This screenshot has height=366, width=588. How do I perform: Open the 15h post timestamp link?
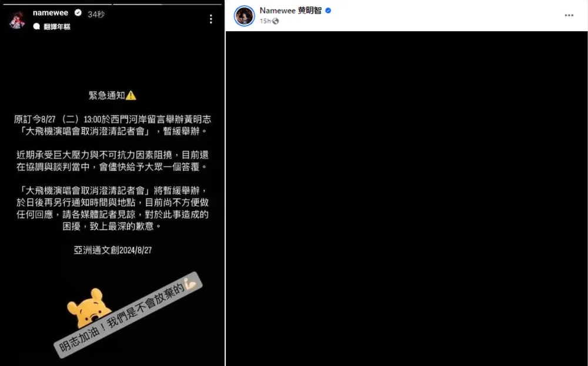[x=265, y=21]
